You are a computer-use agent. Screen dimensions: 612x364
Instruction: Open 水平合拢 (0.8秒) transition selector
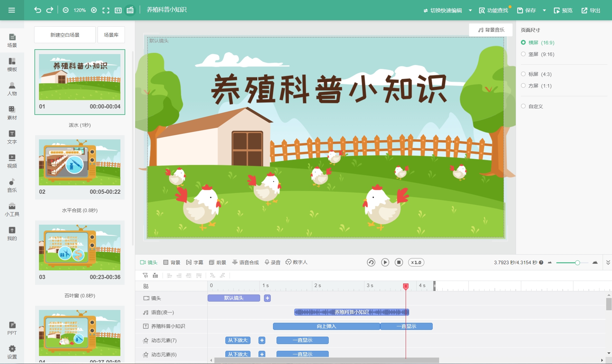(80, 210)
